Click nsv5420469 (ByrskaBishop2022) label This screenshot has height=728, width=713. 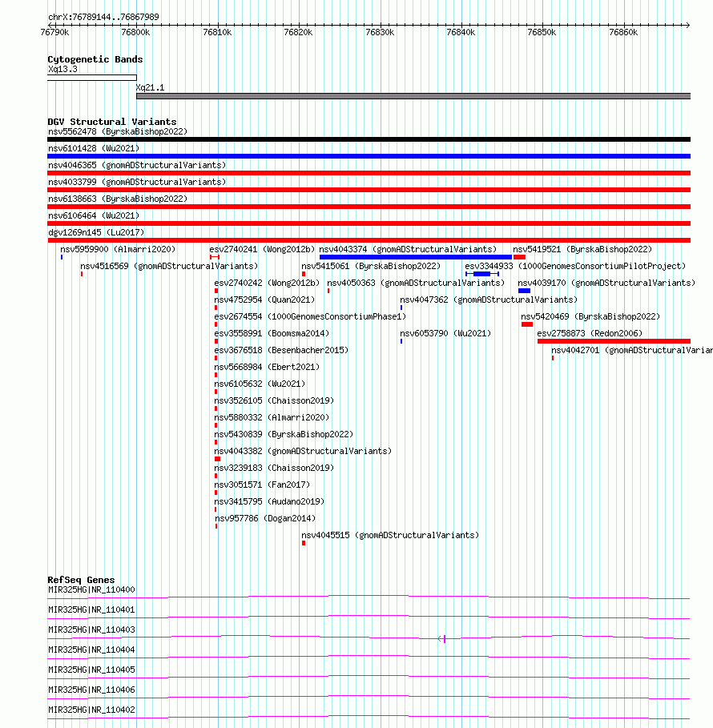tap(590, 316)
